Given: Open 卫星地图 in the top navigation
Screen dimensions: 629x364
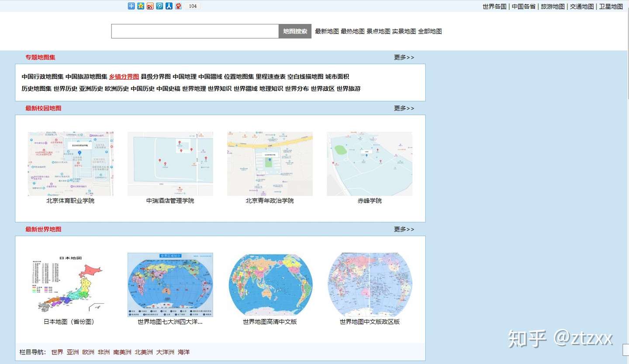Looking at the screenshot, I should tap(611, 7).
